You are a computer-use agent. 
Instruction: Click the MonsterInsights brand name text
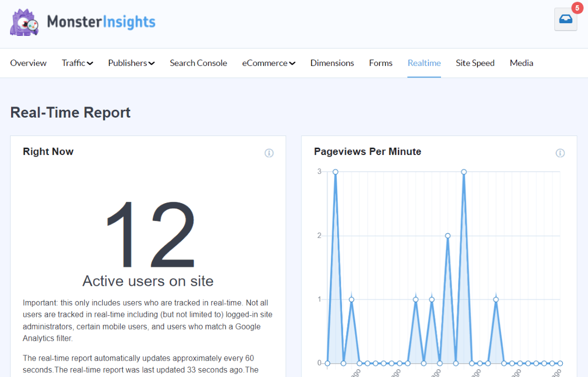point(101,22)
